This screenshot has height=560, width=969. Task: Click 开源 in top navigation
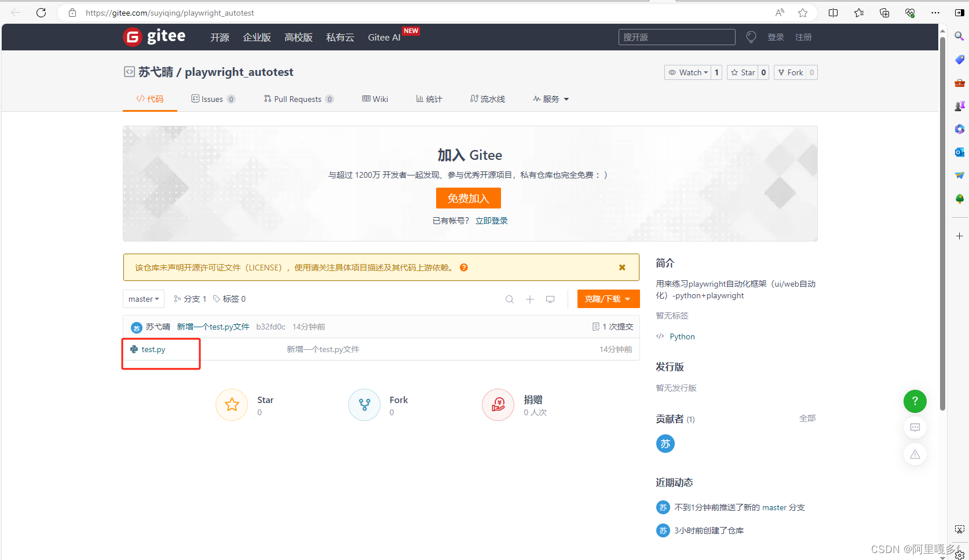click(220, 37)
